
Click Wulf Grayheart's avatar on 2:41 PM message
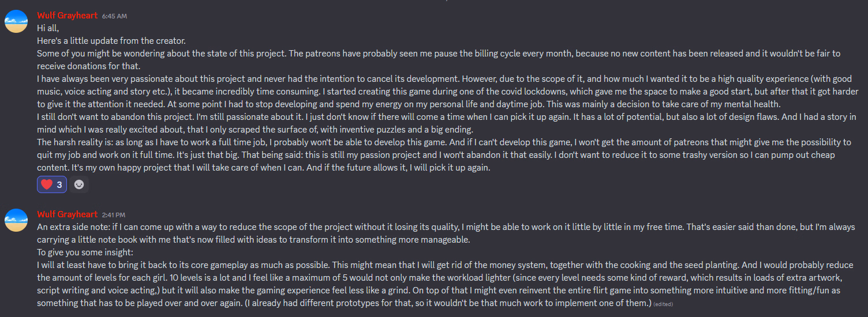(x=16, y=220)
